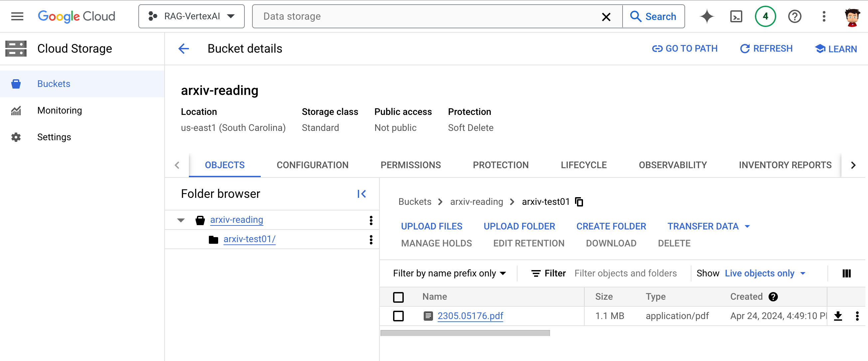This screenshot has width=868, height=361.
Task: Collapse arxiv-reading tree node arrow
Action: (181, 220)
